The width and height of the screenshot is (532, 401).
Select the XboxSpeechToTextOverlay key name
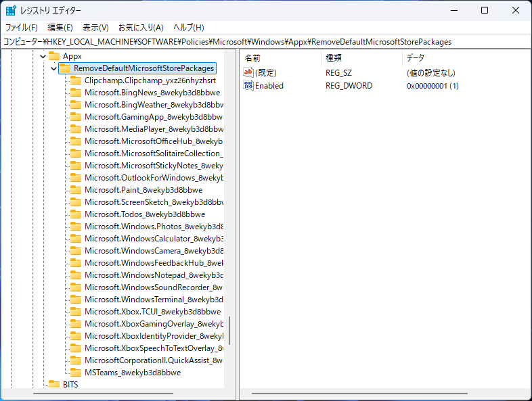154,348
